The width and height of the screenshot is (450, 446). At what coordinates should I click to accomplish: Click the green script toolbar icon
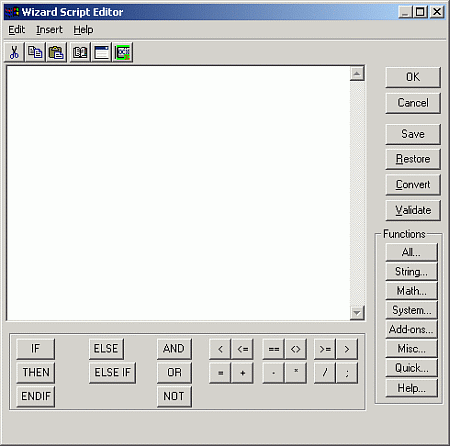point(123,52)
